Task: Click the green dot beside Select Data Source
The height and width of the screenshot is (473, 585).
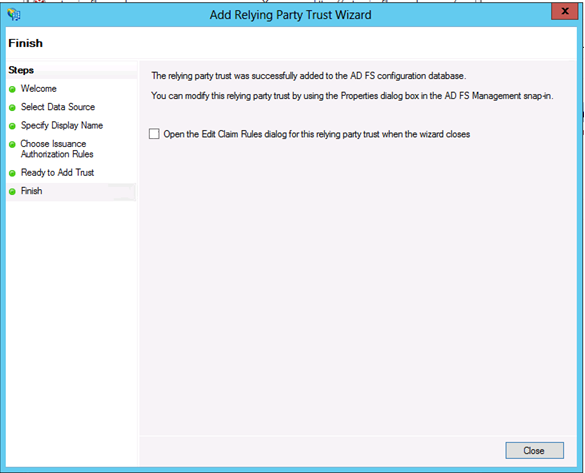Action: pyautogui.click(x=12, y=108)
